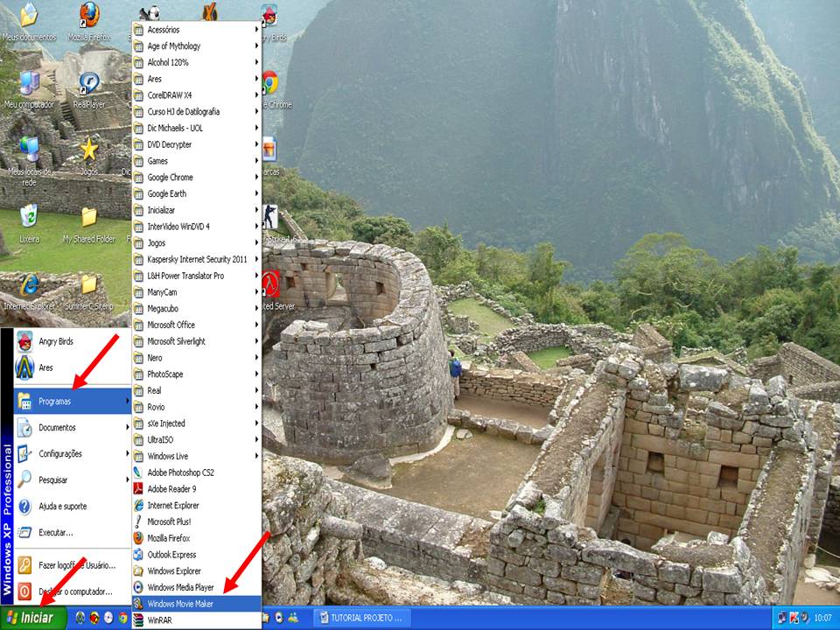Select Meu computador desktop icon
Screen dimensions: 840x630
coord(29,90)
